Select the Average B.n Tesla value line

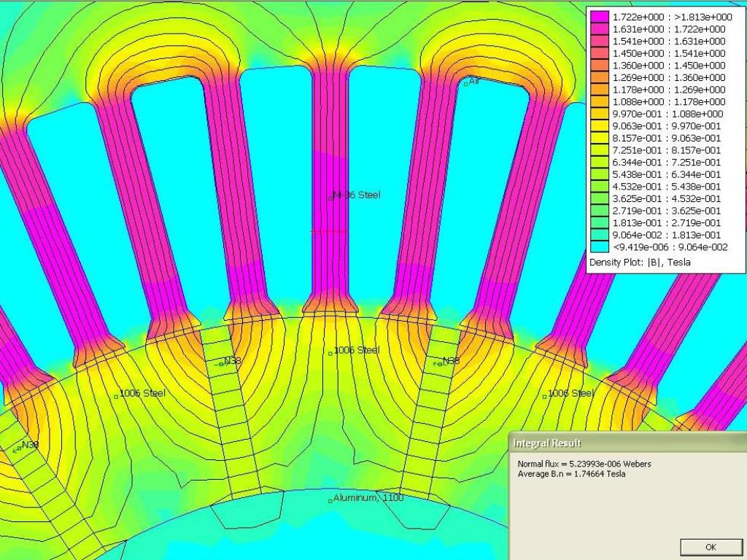click(x=571, y=474)
